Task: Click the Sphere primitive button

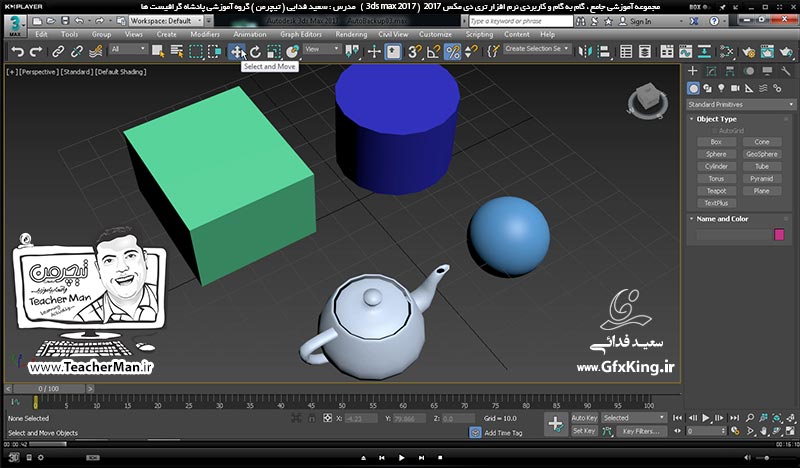Action: click(716, 154)
